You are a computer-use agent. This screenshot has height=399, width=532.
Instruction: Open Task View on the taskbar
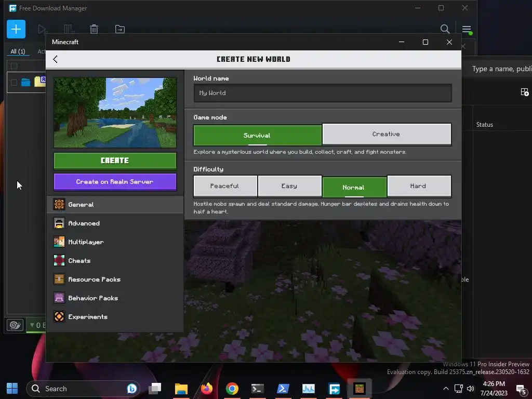coord(155,389)
